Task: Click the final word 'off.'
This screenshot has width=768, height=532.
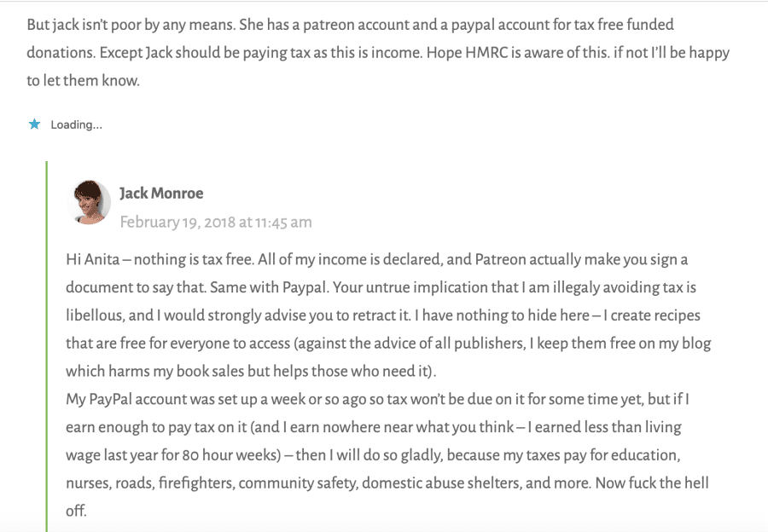Action: (77, 511)
